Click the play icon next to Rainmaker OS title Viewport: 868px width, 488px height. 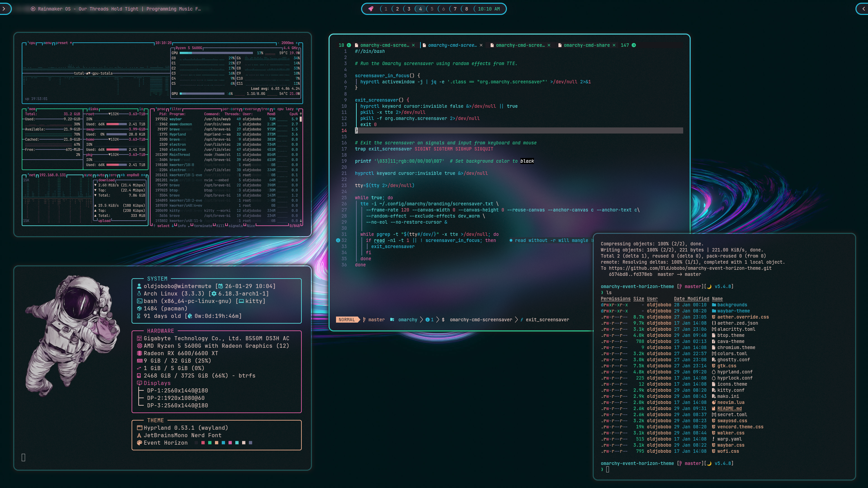pyautogui.click(x=33, y=9)
